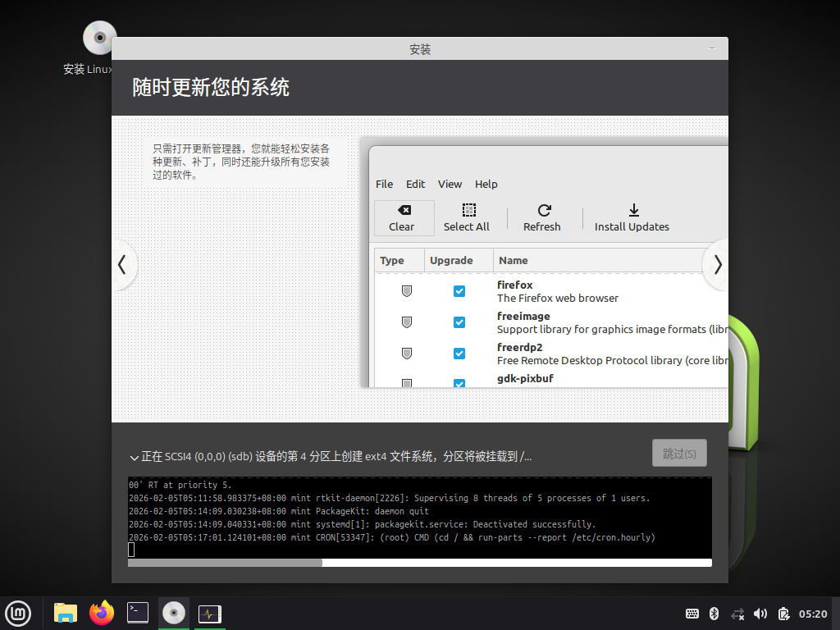
Task: Open the View menu in Update Manager
Action: click(450, 184)
